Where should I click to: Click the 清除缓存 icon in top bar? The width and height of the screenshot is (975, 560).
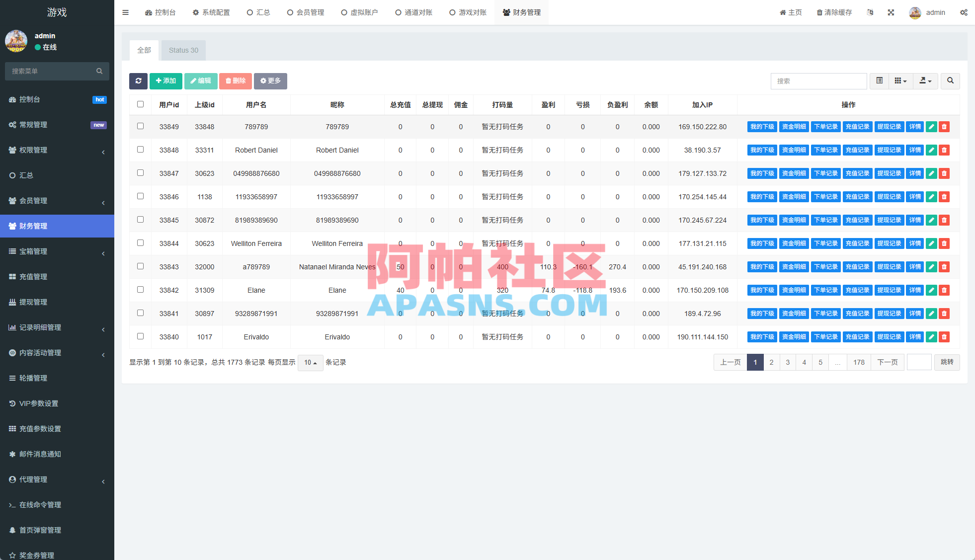[834, 12]
